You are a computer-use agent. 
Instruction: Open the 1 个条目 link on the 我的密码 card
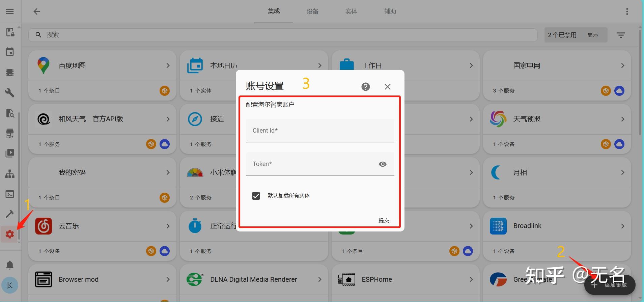(49, 198)
